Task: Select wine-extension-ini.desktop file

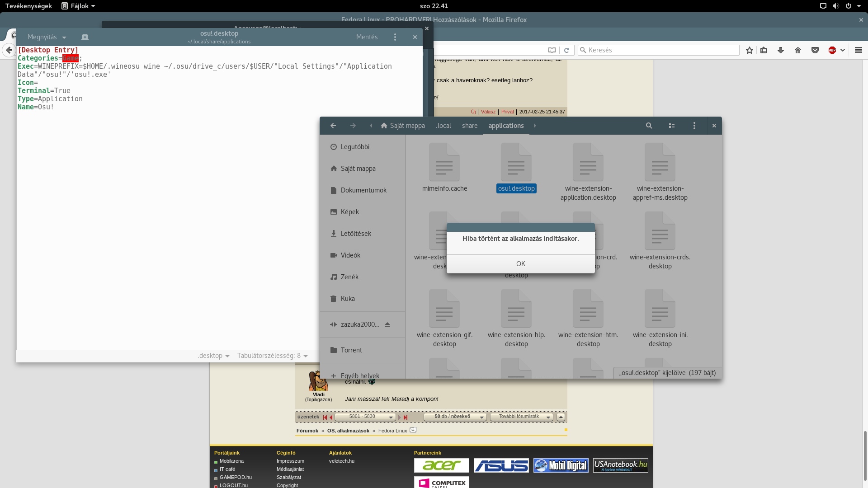Action: pyautogui.click(x=660, y=319)
